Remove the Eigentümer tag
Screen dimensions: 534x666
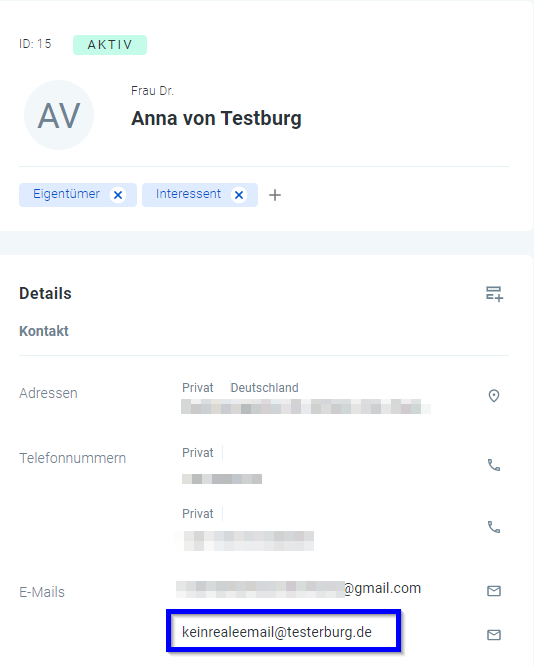click(x=118, y=195)
